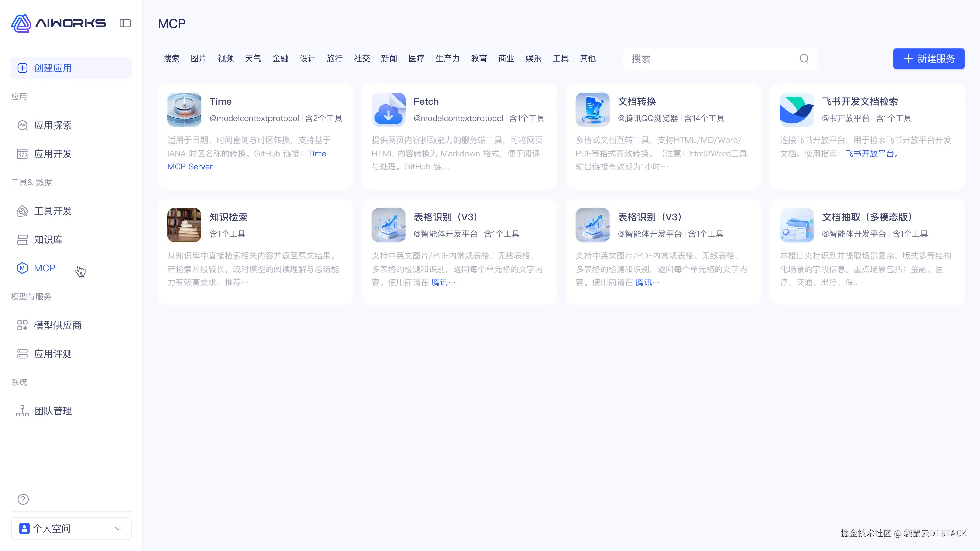Open the Time MCP Server link
Viewport: 980px width, 551px height.
click(x=190, y=167)
